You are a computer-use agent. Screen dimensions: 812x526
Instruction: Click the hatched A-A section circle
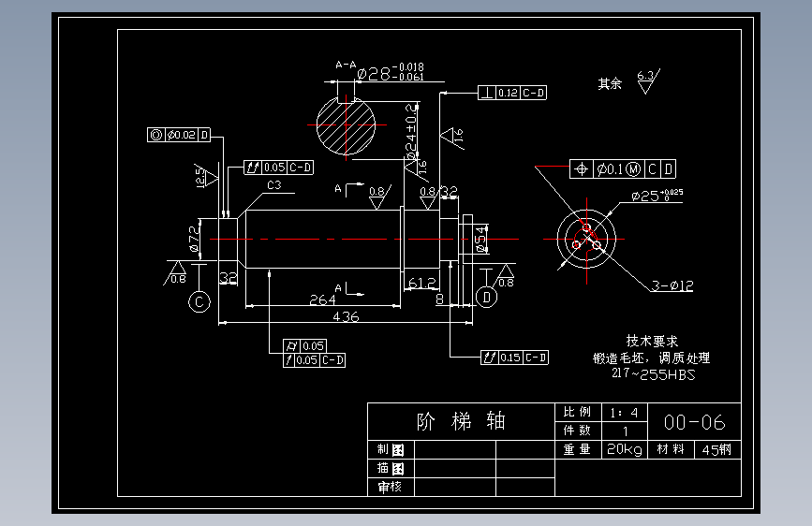click(346, 125)
